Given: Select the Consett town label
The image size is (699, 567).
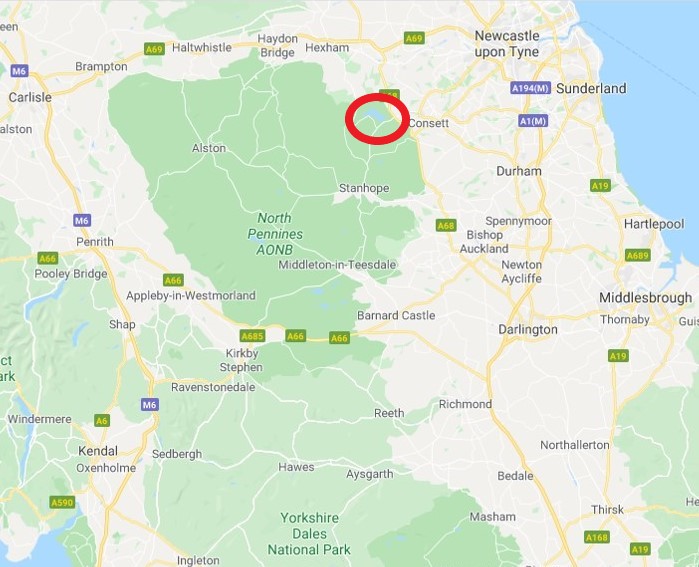Looking at the screenshot, I should [x=428, y=123].
